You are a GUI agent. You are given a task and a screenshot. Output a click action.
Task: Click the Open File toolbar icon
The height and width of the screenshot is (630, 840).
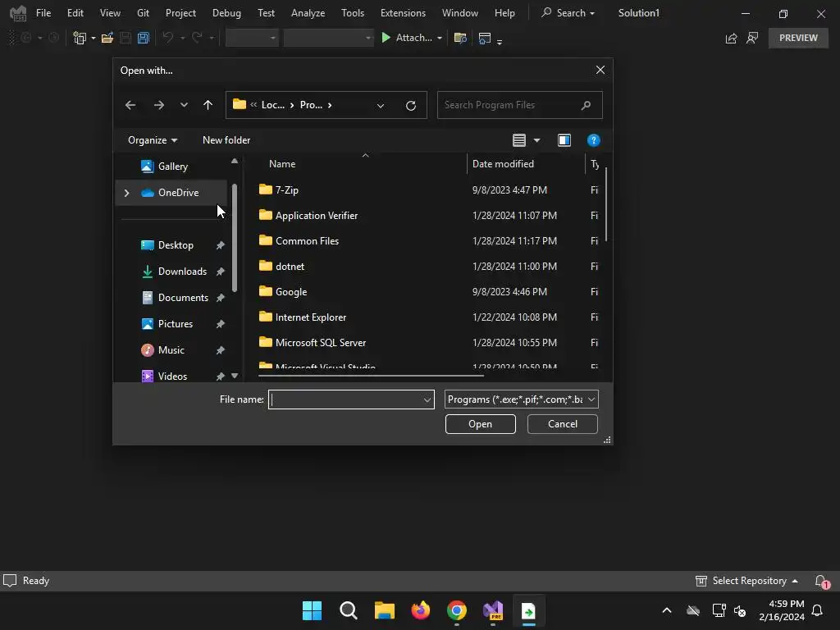tap(107, 38)
